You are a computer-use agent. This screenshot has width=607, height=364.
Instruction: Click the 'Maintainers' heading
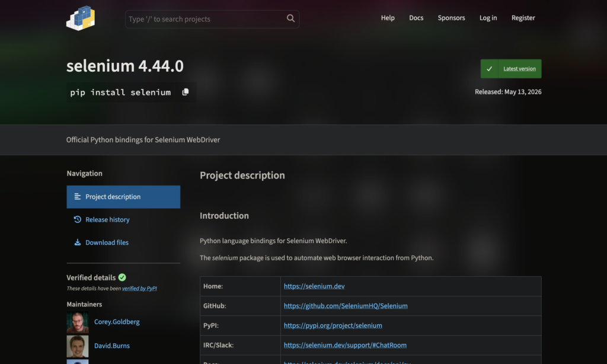coord(84,304)
